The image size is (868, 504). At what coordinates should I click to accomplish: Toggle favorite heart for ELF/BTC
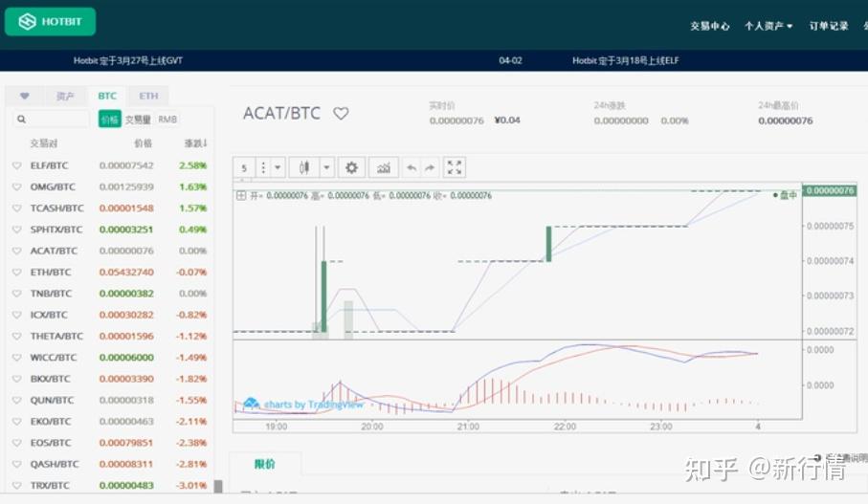pos(16,165)
